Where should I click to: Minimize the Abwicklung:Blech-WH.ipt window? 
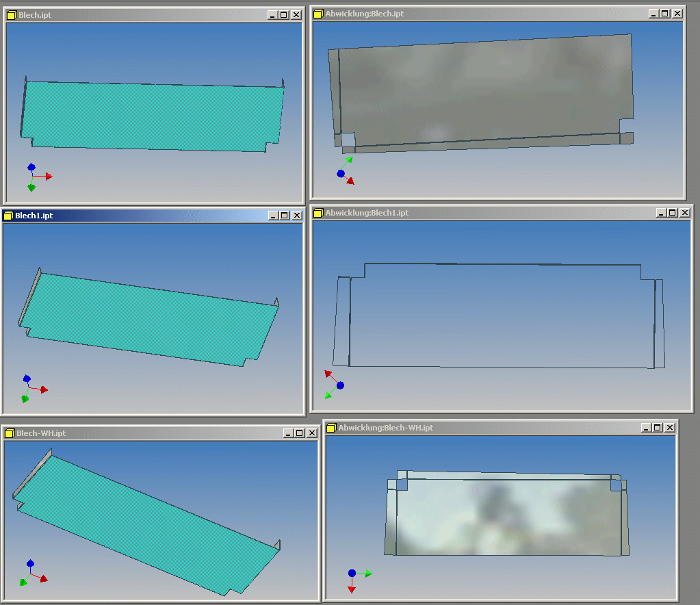coord(646,427)
